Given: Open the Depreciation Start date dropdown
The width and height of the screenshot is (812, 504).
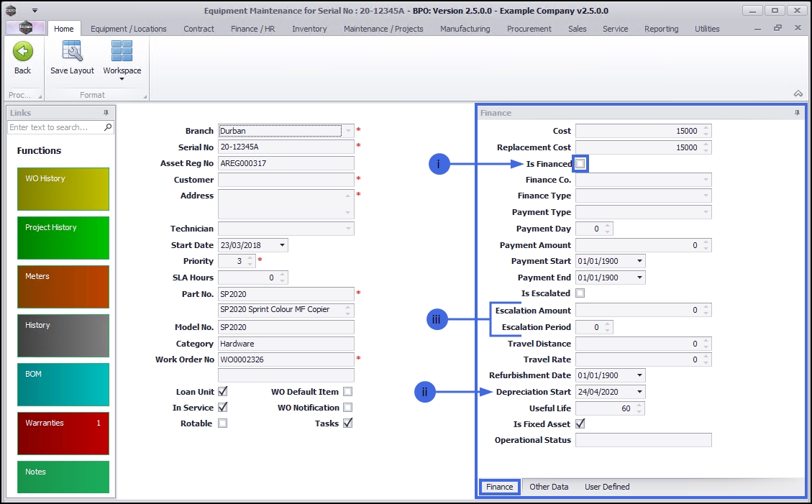Looking at the screenshot, I should [x=640, y=392].
